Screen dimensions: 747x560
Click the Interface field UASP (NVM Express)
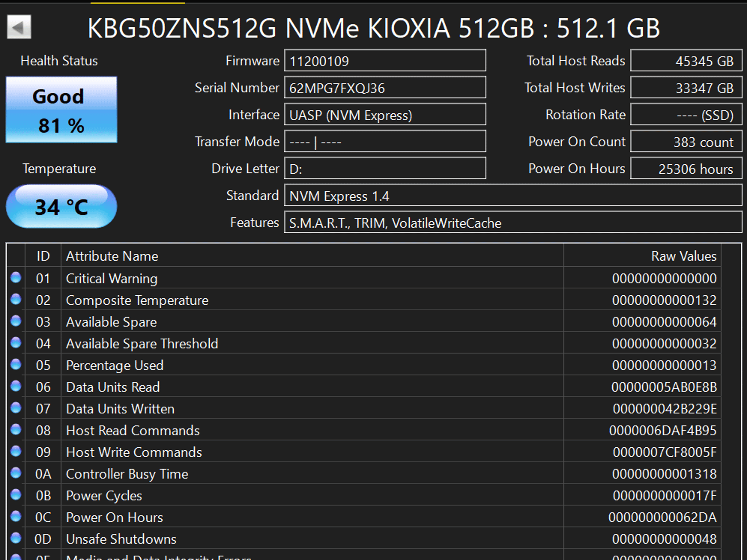point(385,114)
